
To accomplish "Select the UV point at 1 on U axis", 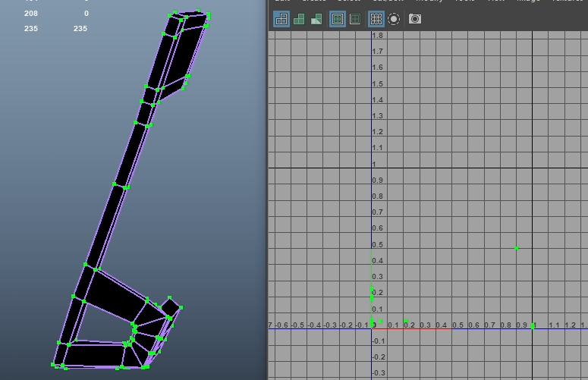I will coord(533,325).
